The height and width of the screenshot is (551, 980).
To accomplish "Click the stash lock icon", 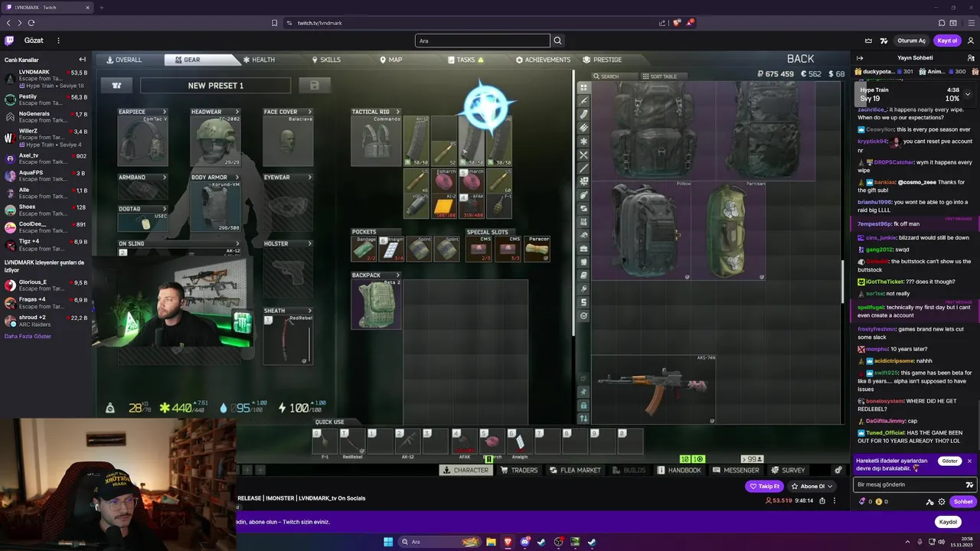I will [583, 405].
